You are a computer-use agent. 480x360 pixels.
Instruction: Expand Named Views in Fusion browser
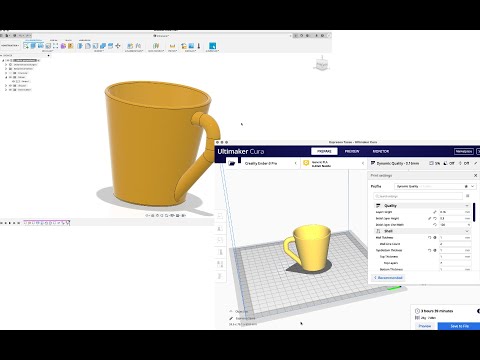(6, 69)
